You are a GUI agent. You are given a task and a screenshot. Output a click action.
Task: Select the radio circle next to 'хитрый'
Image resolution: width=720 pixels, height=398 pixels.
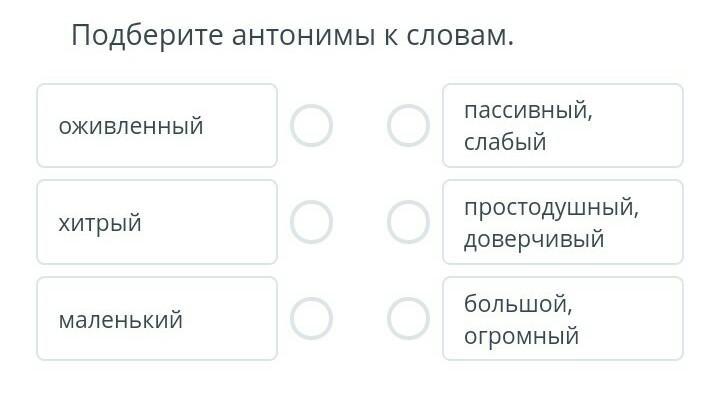coord(311,222)
